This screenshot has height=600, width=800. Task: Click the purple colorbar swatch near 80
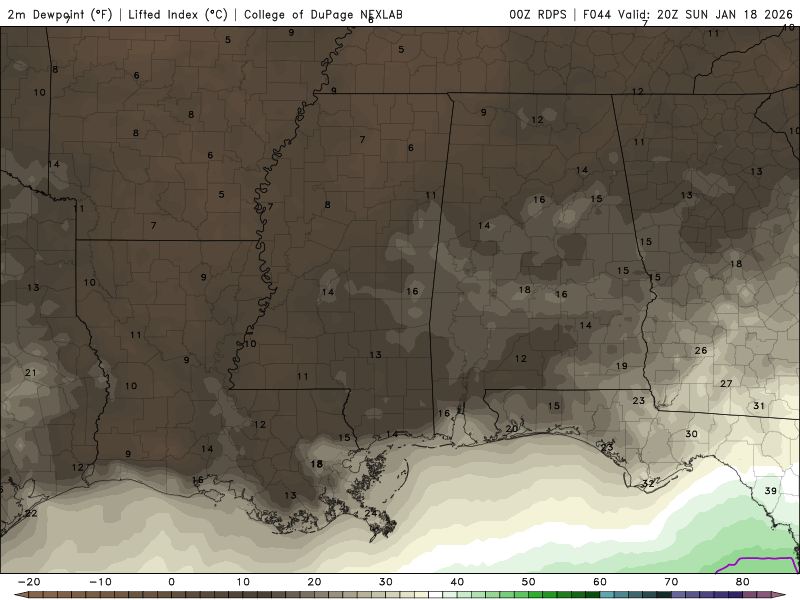coord(735,595)
